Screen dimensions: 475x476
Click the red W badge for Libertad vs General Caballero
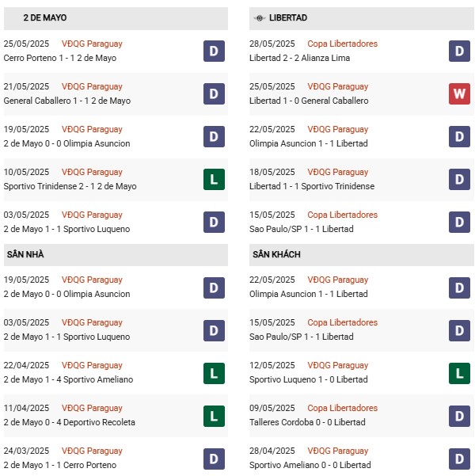(459, 93)
